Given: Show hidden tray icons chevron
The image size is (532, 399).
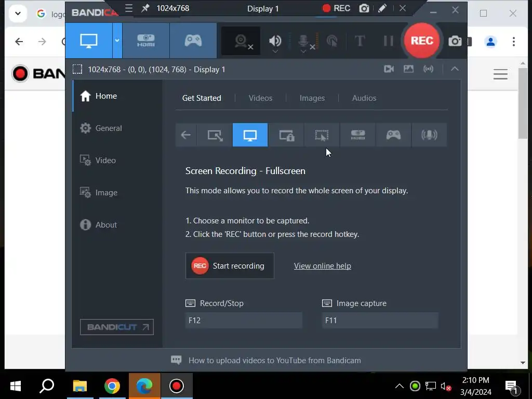Looking at the screenshot, I should 400,386.
